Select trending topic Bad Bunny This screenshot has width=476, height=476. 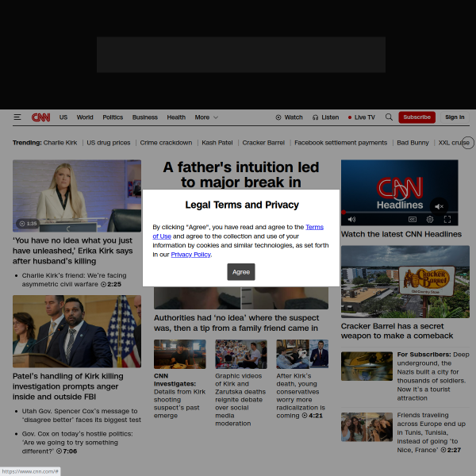pyautogui.click(x=413, y=143)
